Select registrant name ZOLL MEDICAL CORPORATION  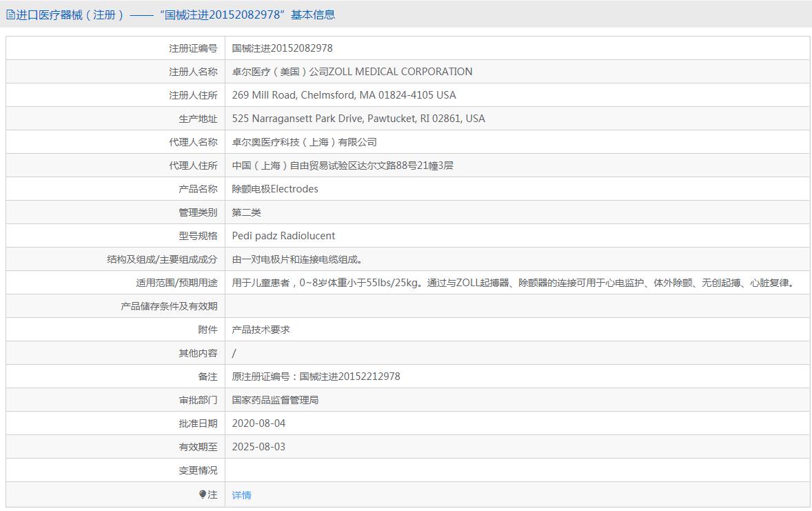point(352,72)
